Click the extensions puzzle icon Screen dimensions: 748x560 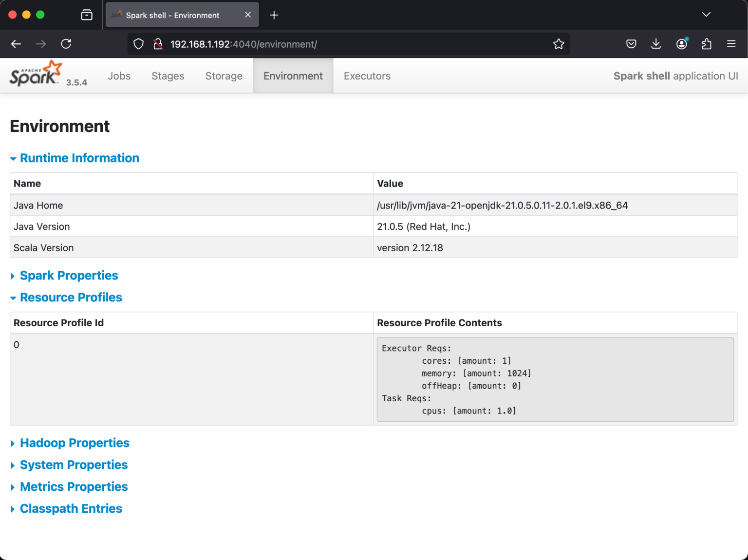[707, 44]
